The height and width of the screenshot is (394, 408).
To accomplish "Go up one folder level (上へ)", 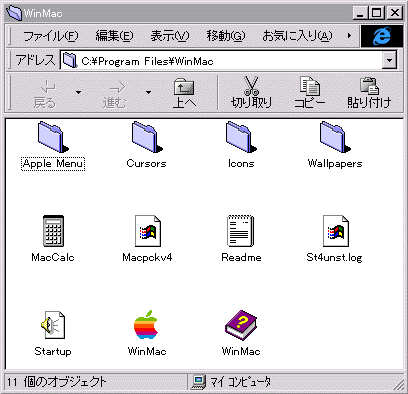I will [184, 92].
